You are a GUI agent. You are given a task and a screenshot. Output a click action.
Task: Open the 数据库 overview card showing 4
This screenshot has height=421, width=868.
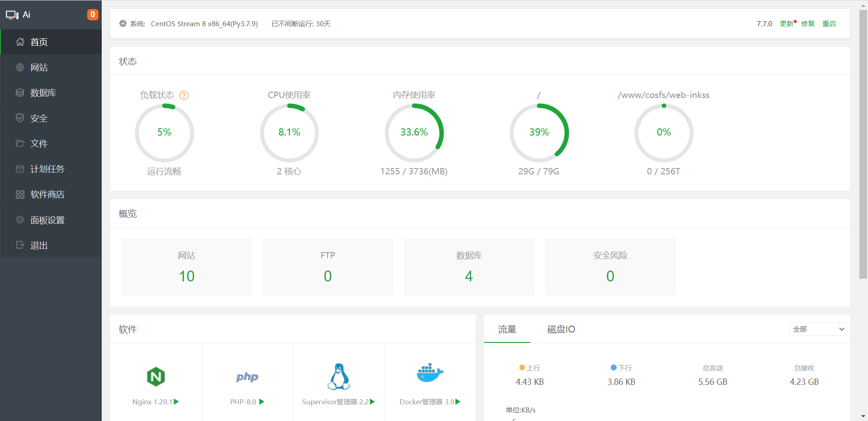click(x=469, y=267)
